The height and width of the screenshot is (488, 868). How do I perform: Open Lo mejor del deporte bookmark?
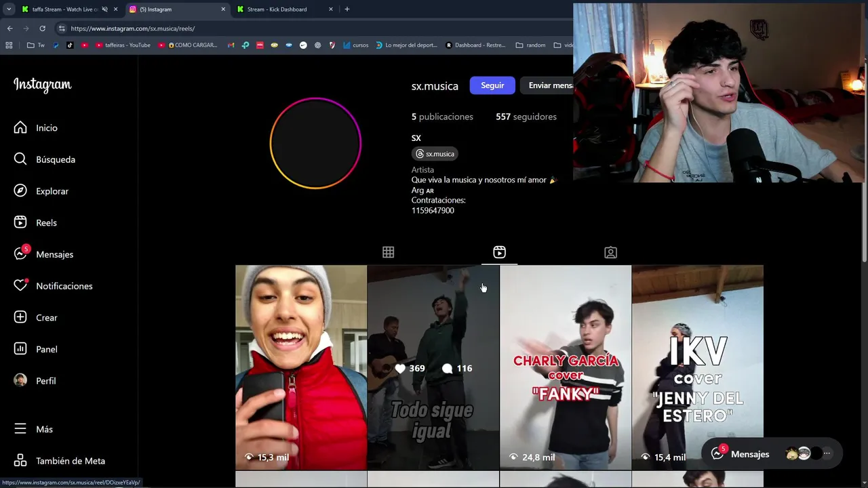pos(406,45)
